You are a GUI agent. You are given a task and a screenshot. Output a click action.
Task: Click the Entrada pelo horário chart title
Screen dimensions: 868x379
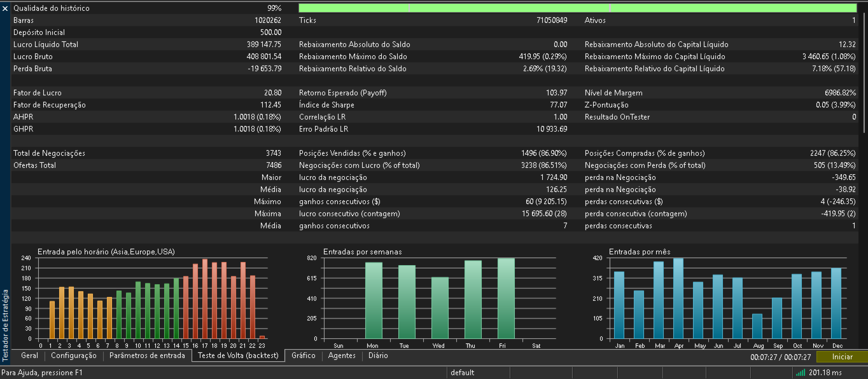[106, 252]
